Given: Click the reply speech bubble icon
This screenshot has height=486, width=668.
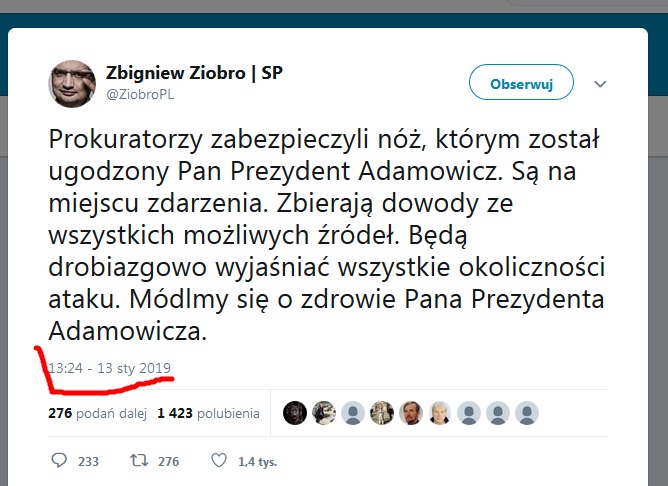Looking at the screenshot, I should coord(59,460).
